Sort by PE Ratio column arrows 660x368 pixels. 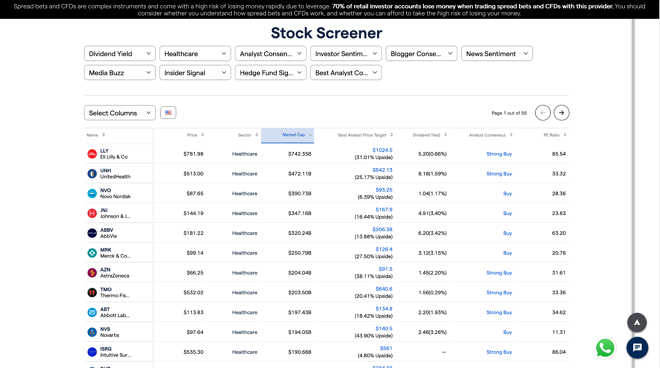coord(565,135)
